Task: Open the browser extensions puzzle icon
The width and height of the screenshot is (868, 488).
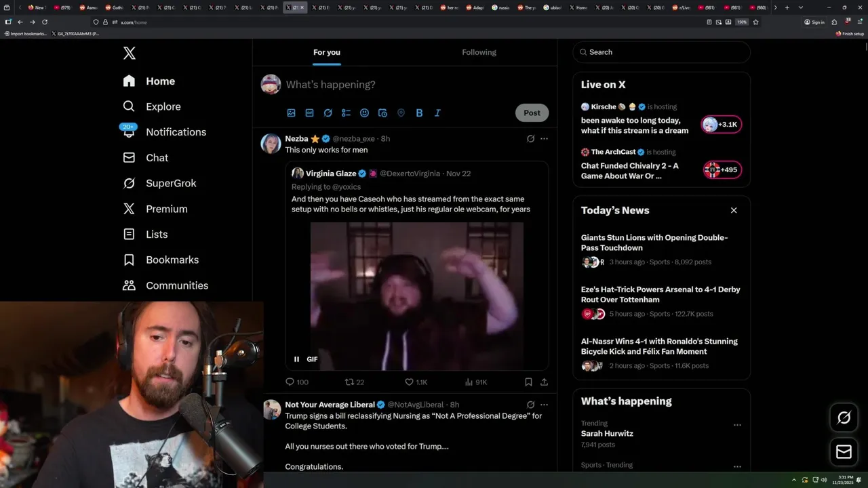Action: [x=834, y=22]
